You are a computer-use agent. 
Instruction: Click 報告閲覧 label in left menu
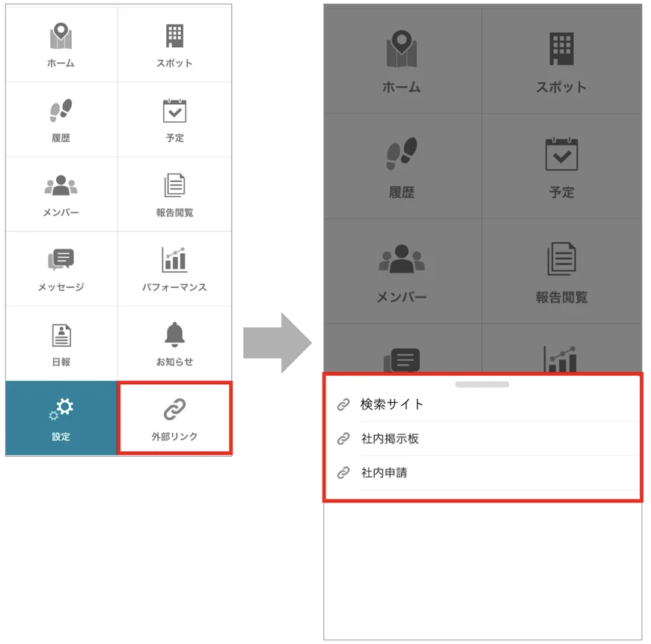[x=174, y=213]
